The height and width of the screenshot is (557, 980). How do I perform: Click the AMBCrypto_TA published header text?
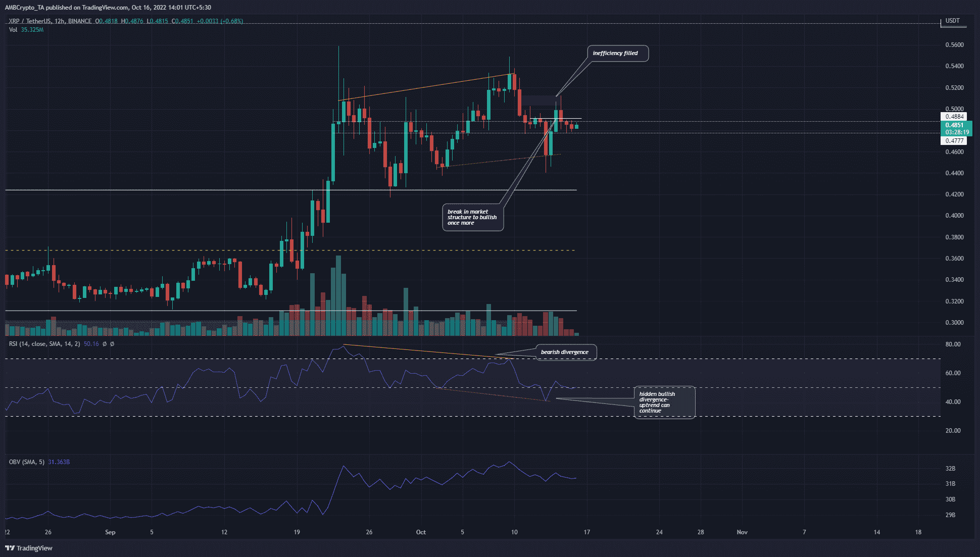tap(108, 8)
